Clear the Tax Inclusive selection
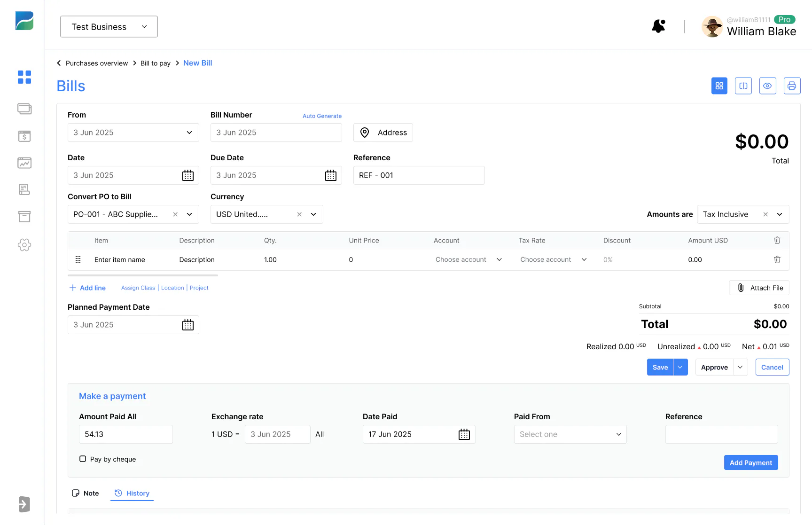Viewport: 812px width, 525px height. pyautogui.click(x=765, y=214)
